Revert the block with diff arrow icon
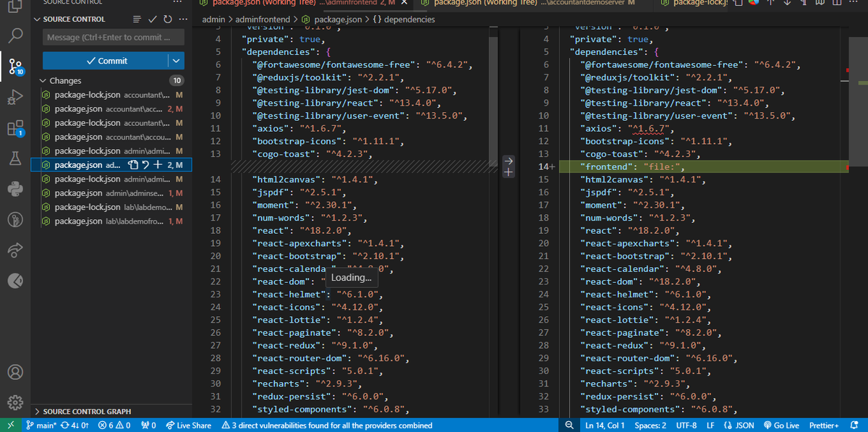This screenshot has width=868, height=432. tap(508, 161)
